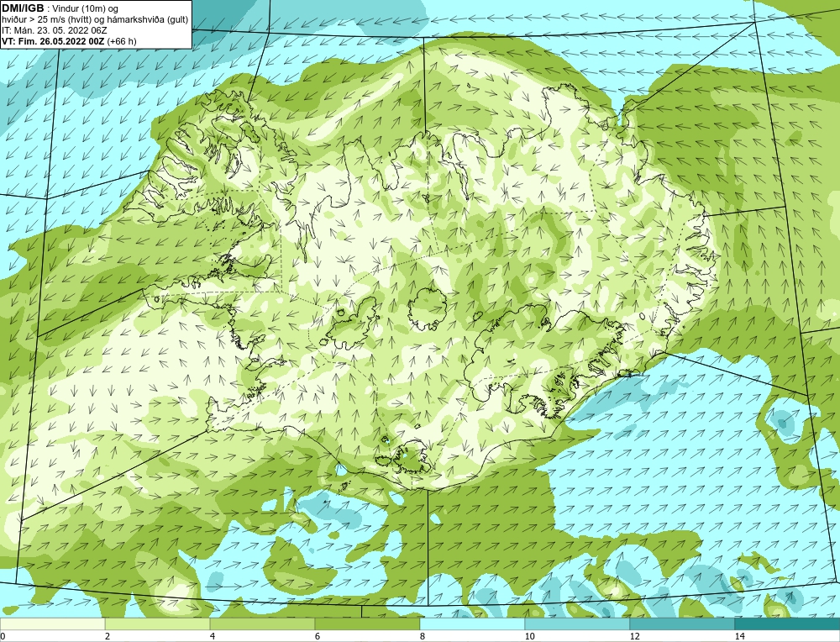This screenshot has height=642, width=840.
Task: Click the legend value '2' label
Action: [x=108, y=636]
